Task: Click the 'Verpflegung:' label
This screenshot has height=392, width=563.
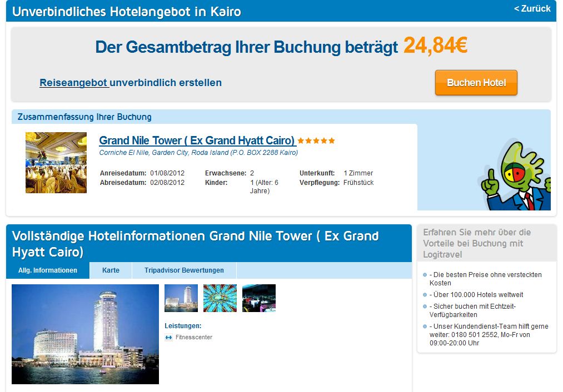Action: click(x=320, y=183)
